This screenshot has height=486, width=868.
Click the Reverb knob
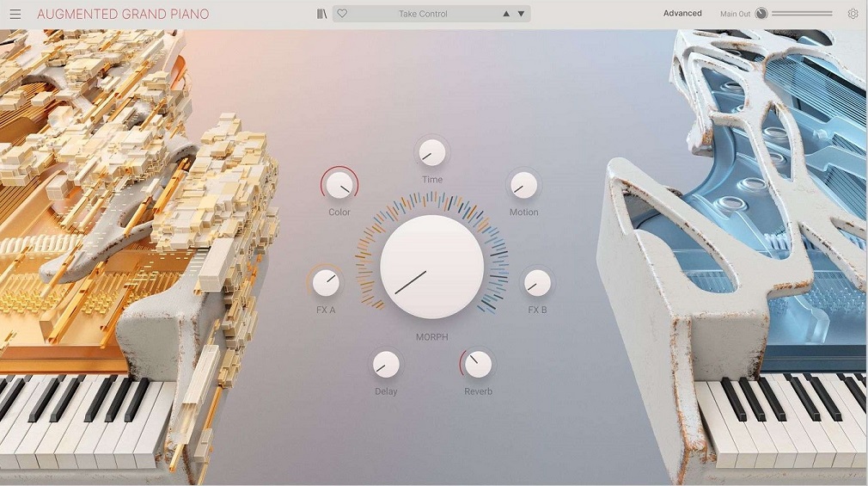[478, 364]
